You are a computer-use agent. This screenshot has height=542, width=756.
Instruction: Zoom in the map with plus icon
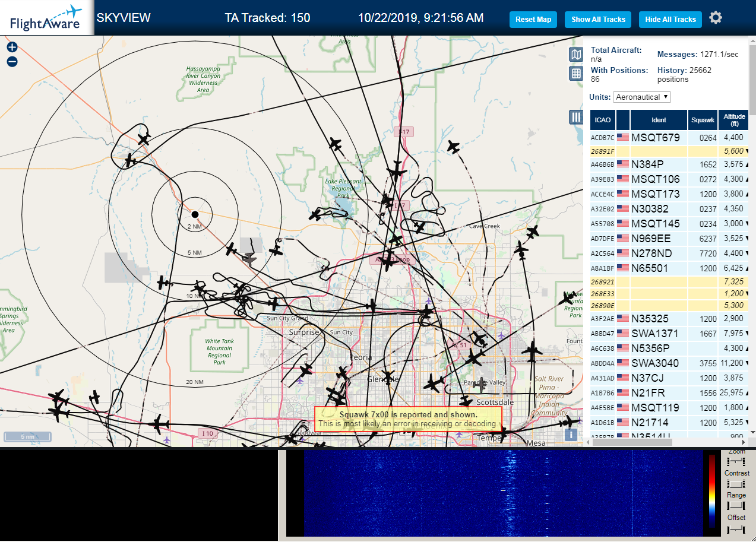12,47
